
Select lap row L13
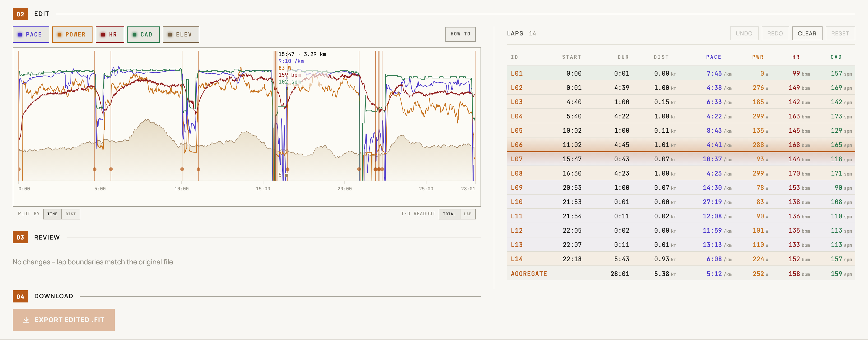tap(681, 245)
